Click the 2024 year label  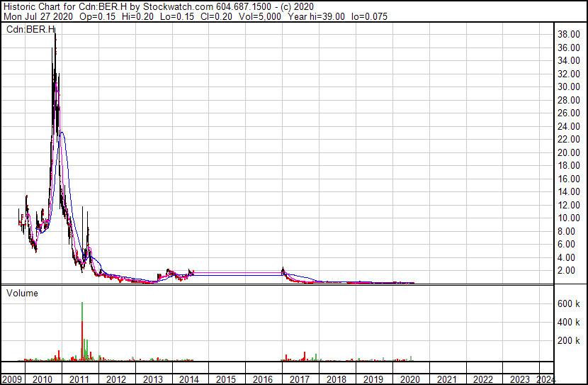pyautogui.click(x=545, y=379)
